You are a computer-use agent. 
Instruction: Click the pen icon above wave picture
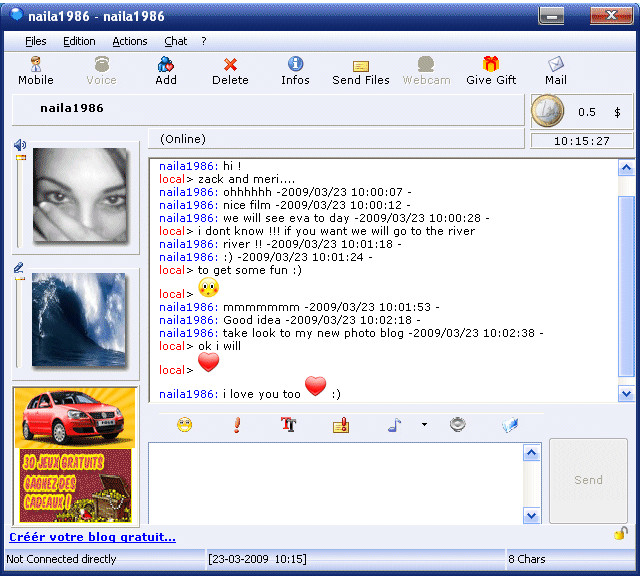click(19, 267)
